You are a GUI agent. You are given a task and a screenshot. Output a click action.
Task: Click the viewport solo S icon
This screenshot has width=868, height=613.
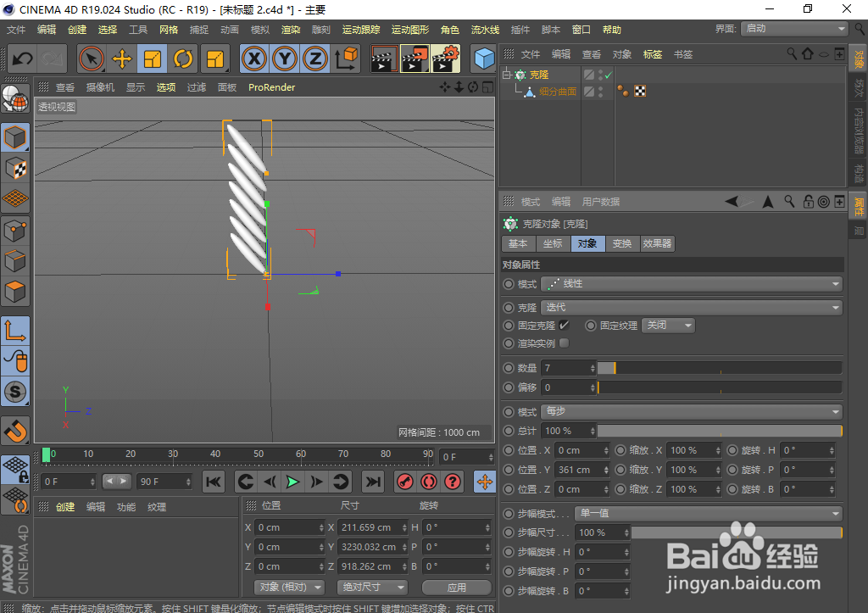coord(15,392)
